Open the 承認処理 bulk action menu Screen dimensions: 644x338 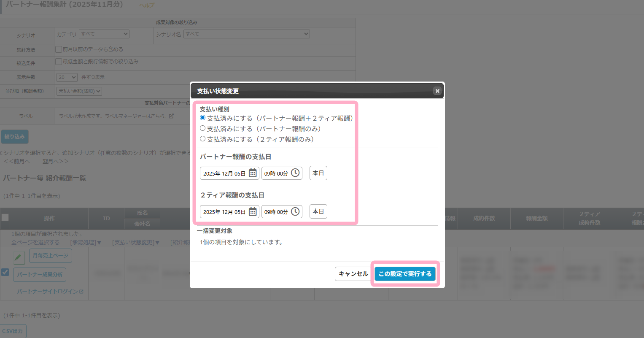(86, 243)
